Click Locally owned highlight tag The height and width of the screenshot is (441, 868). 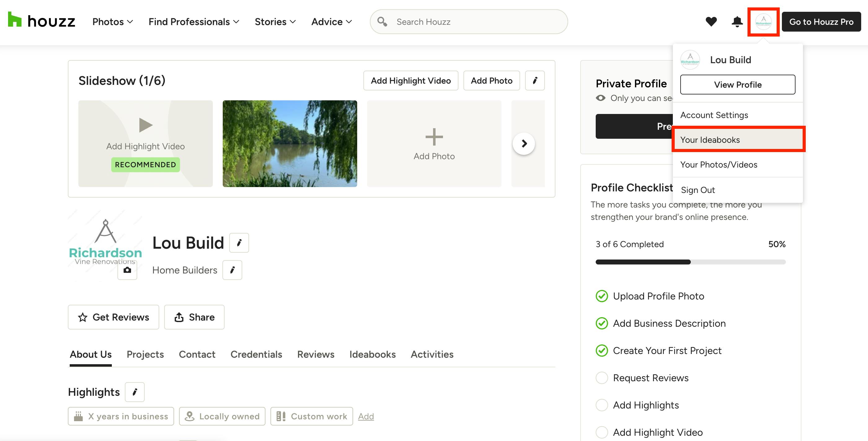(x=222, y=417)
